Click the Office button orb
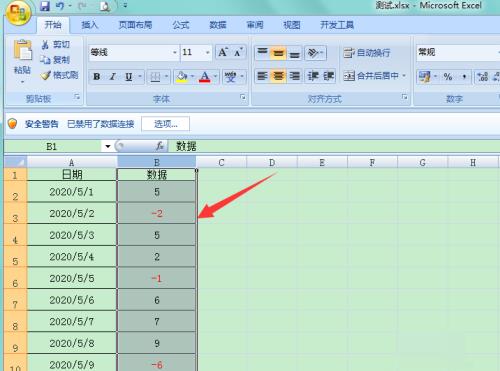The image size is (500, 371). 18,13
